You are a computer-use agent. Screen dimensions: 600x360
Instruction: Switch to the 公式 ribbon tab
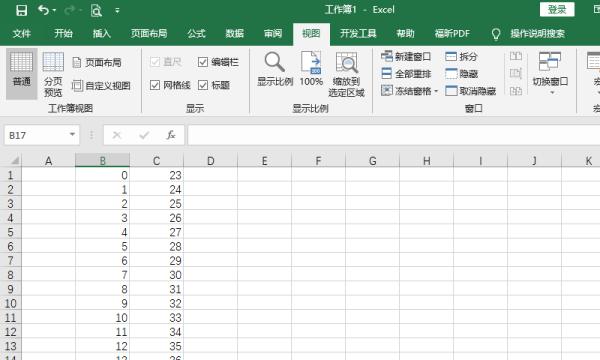[x=196, y=34]
